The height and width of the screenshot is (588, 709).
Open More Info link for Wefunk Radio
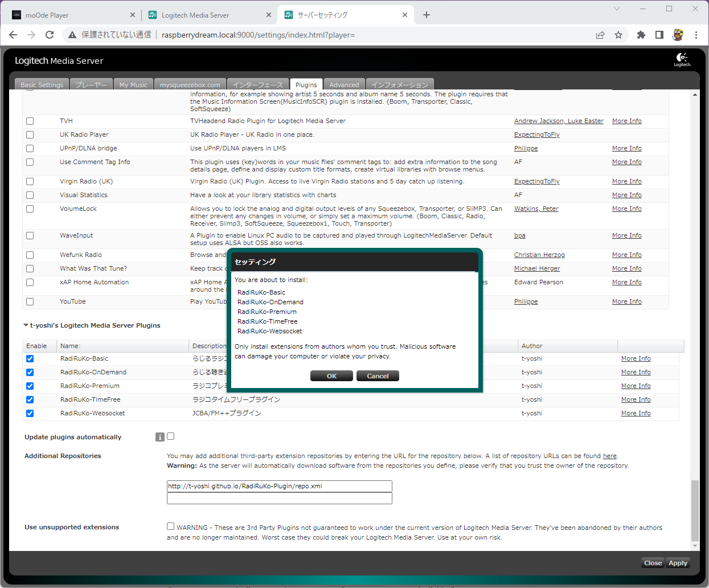point(626,255)
